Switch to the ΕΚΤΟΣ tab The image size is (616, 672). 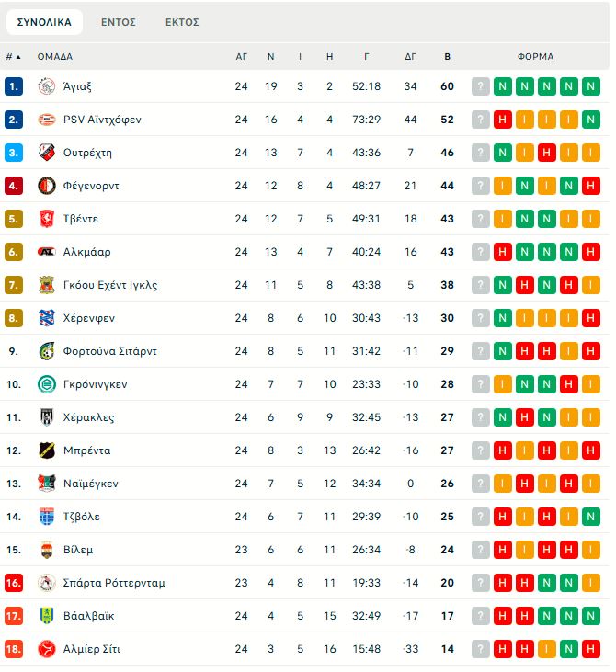[x=182, y=22]
